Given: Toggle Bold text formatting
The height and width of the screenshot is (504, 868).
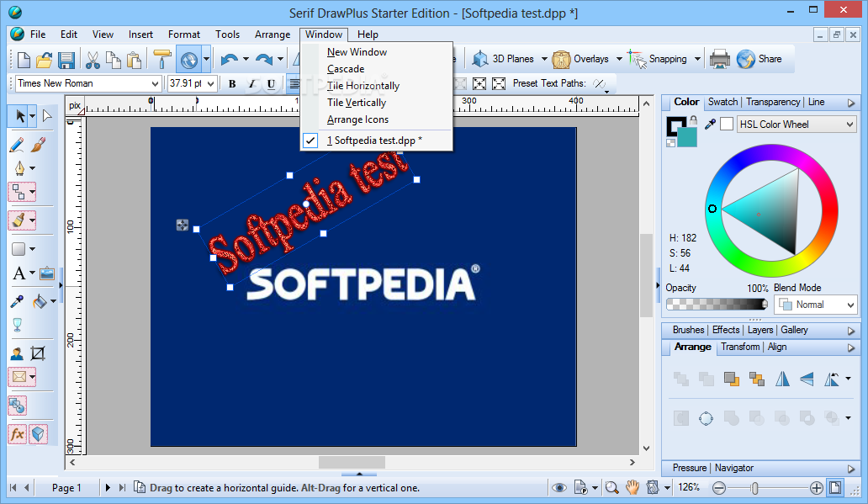Looking at the screenshot, I should 232,83.
